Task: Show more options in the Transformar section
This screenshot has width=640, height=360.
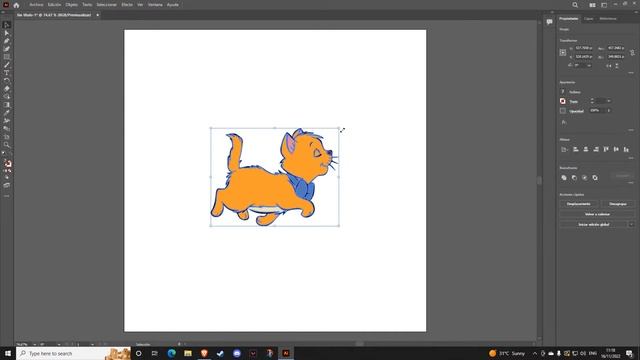Action: pyautogui.click(x=631, y=73)
